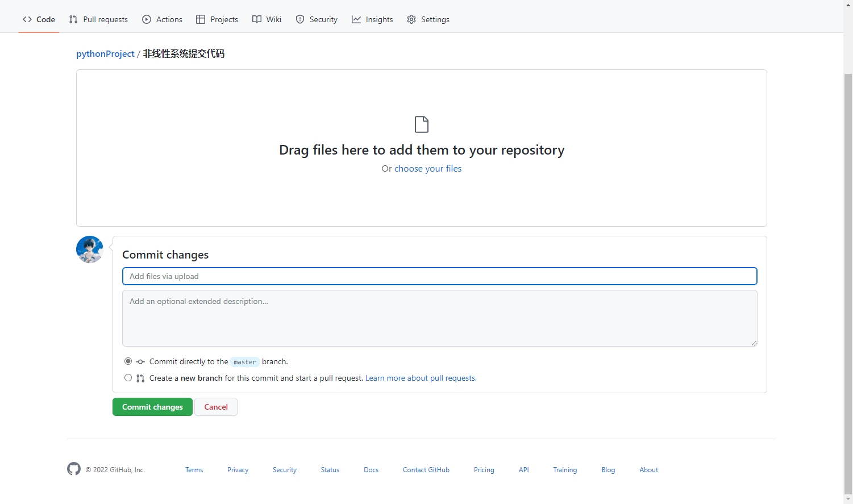
Task: Cancel the file upload
Action: [216, 407]
